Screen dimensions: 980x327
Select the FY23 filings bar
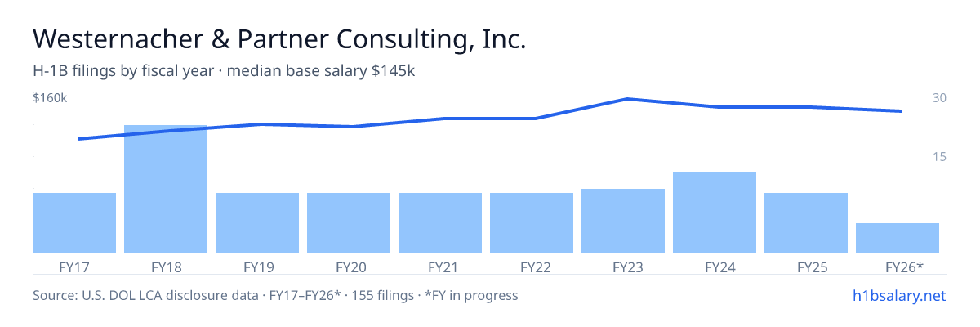coord(623,221)
